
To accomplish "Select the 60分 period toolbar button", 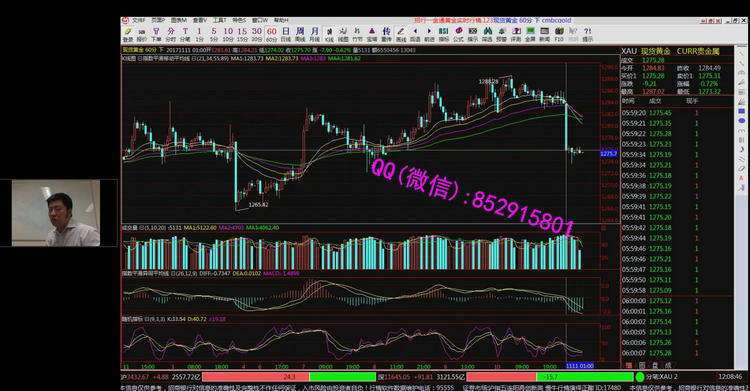I will (271, 34).
